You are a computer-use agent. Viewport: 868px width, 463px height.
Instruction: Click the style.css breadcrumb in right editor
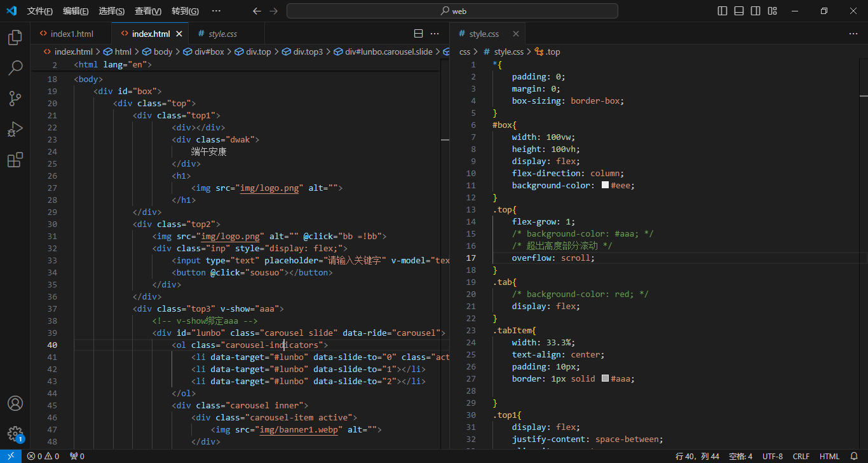(503, 52)
